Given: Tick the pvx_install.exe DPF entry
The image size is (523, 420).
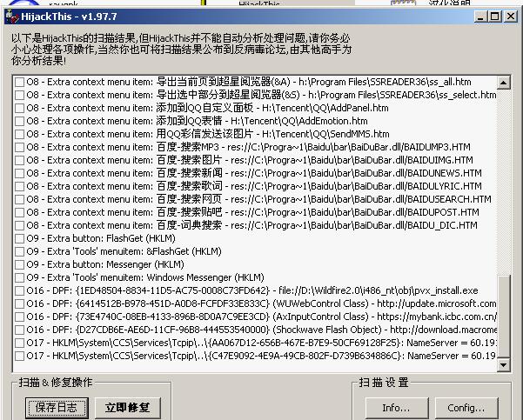Looking at the screenshot, I should (19, 290).
